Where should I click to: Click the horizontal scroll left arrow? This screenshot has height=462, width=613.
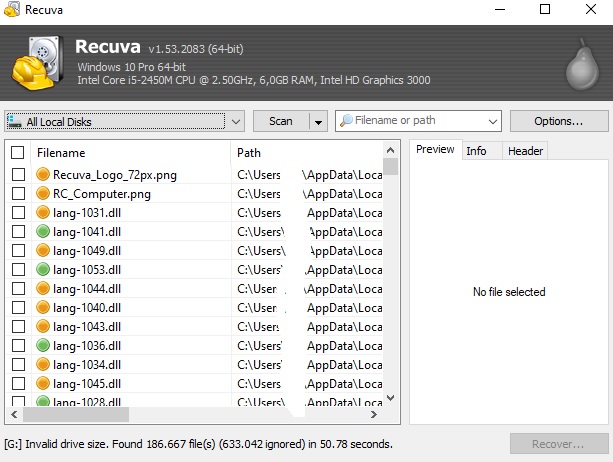click(14, 414)
